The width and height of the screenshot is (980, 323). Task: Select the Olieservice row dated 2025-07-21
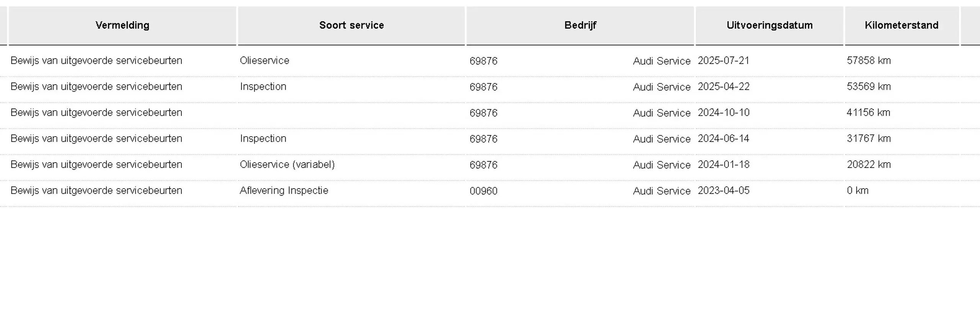[x=490, y=61]
